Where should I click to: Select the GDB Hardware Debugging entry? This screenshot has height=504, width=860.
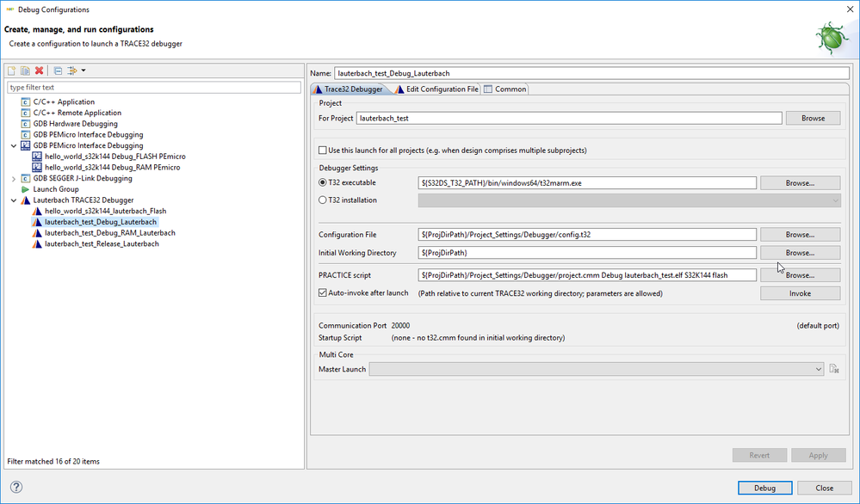pos(75,124)
